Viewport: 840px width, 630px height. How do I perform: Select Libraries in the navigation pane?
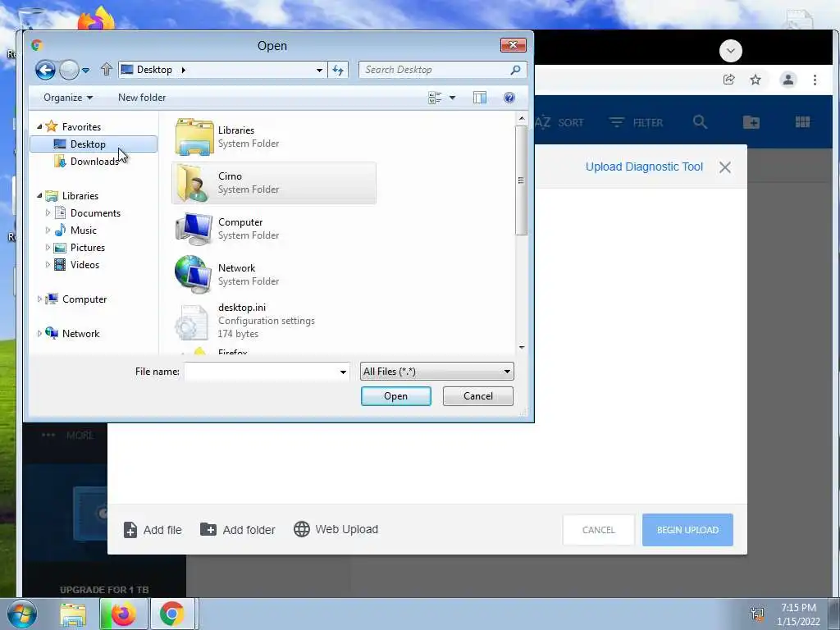click(80, 196)
